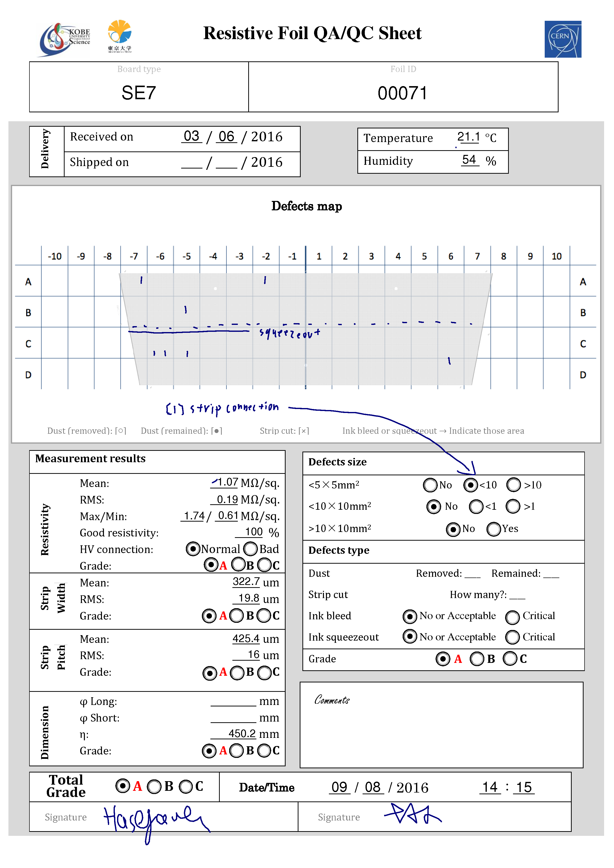Select Dimension grade C

tap(264, 750)
